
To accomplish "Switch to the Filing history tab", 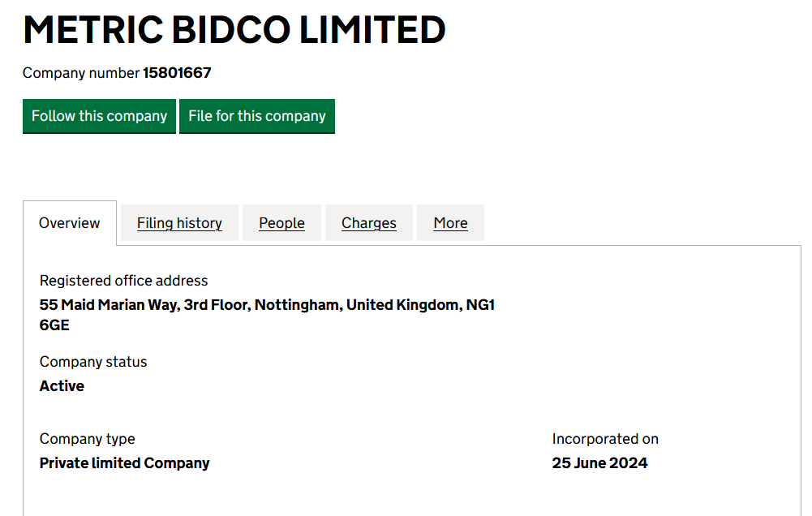I will pos(179,223).
